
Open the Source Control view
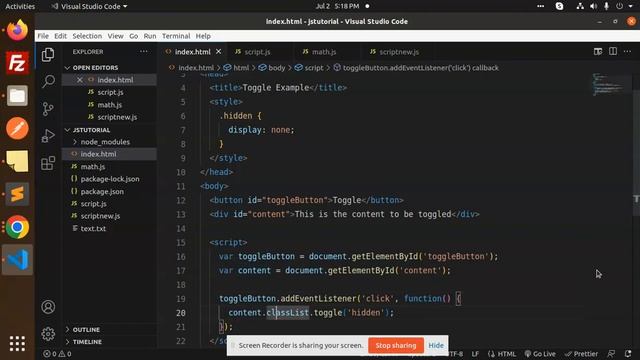click(48, 109)
